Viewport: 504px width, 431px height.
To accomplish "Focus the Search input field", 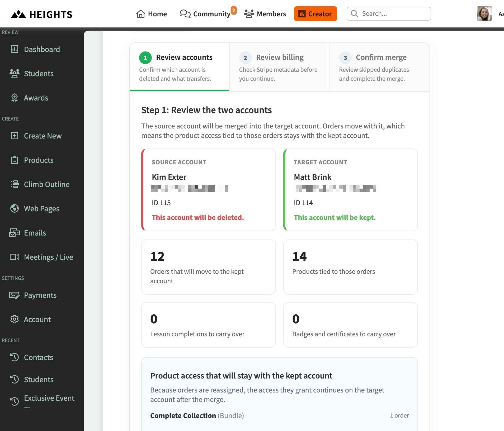I will click(x=389, y=14).
